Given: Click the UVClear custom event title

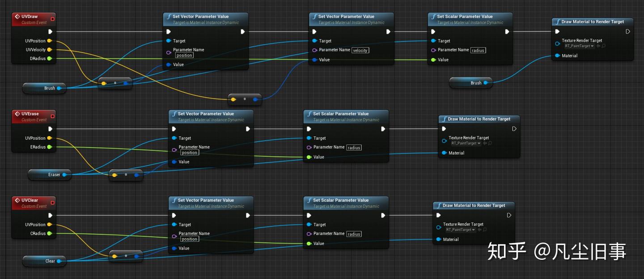Looking at the screenshot, I should (x=30, y=200).
